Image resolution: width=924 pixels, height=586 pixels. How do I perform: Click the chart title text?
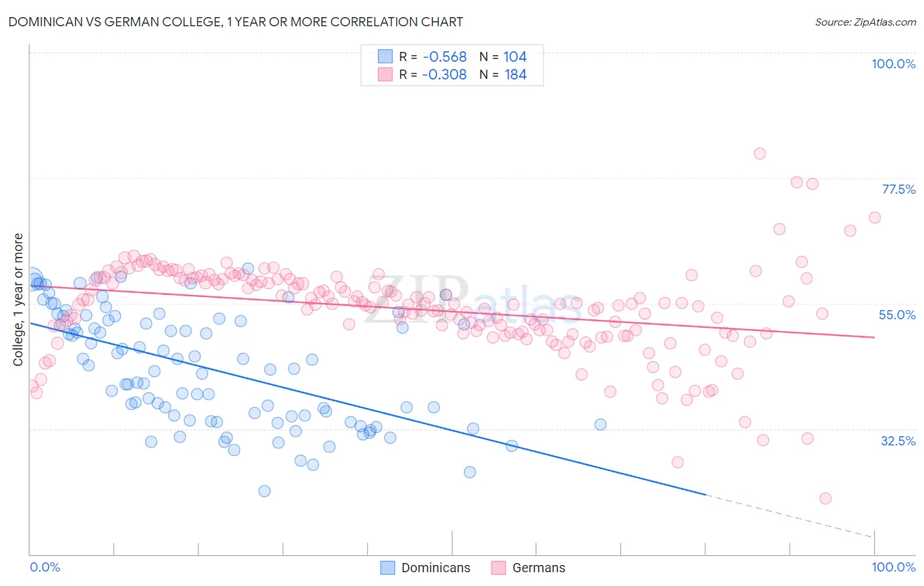click(236, 22)
